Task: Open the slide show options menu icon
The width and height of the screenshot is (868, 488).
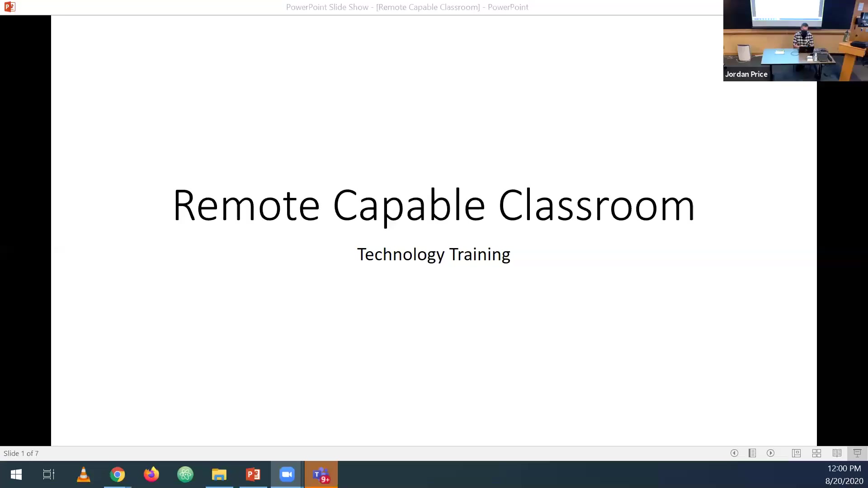Action: [x=752, y=453]
